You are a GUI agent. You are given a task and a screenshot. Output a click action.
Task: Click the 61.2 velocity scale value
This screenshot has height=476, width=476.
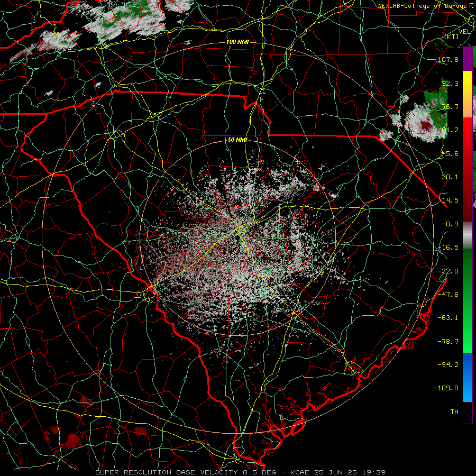[450, 130]
